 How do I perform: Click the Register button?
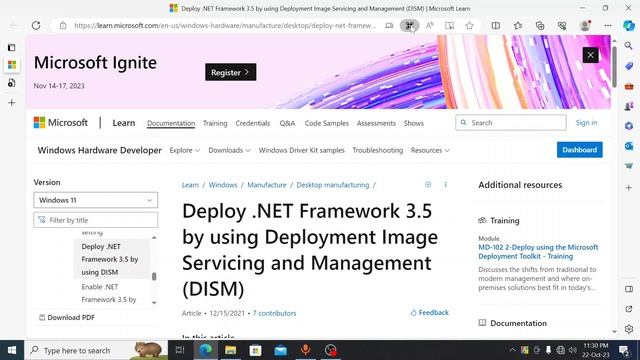point(231,72)
